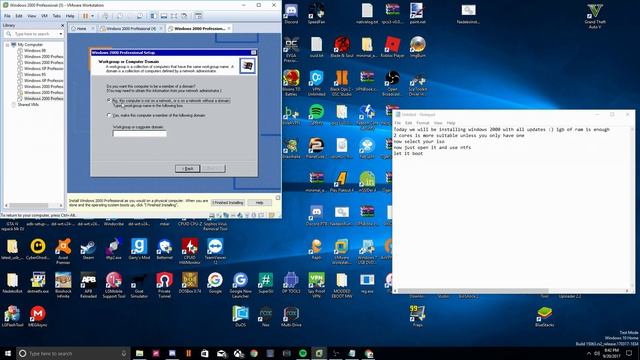Screen dimensions: 640x360
Task: Open the Microsoft Store taskbar icon
Action: point(204,353)
